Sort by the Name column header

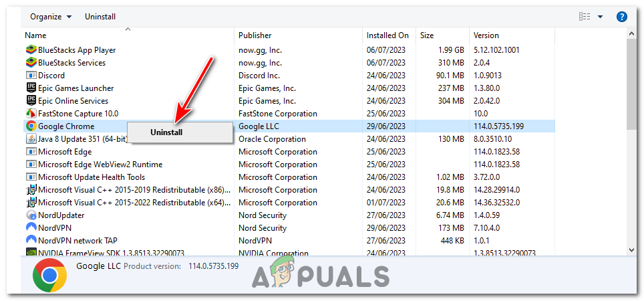[128, 35]
